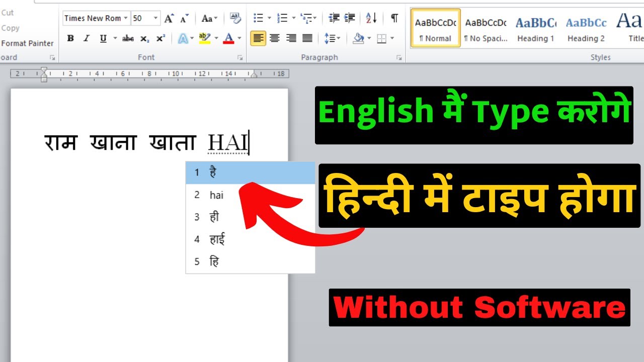Underline the selected text
This screenshot has width=644, height=362.
[x=103, y=38]
